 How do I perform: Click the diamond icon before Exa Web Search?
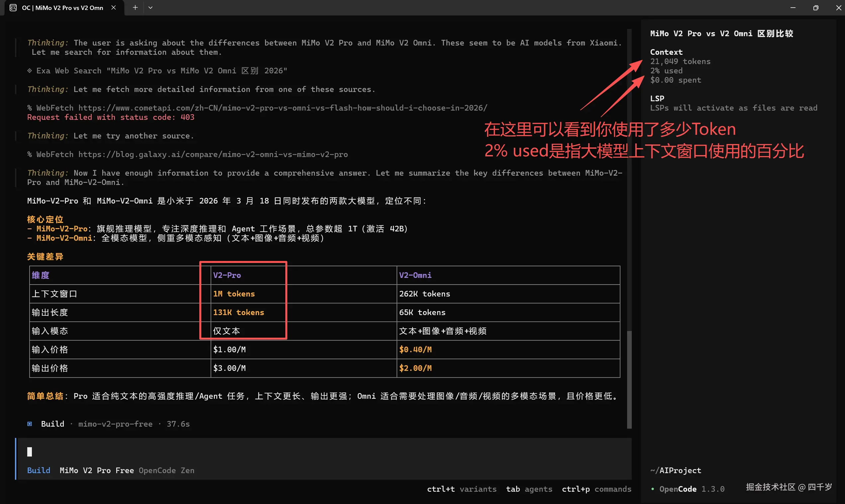click(30, 71)
